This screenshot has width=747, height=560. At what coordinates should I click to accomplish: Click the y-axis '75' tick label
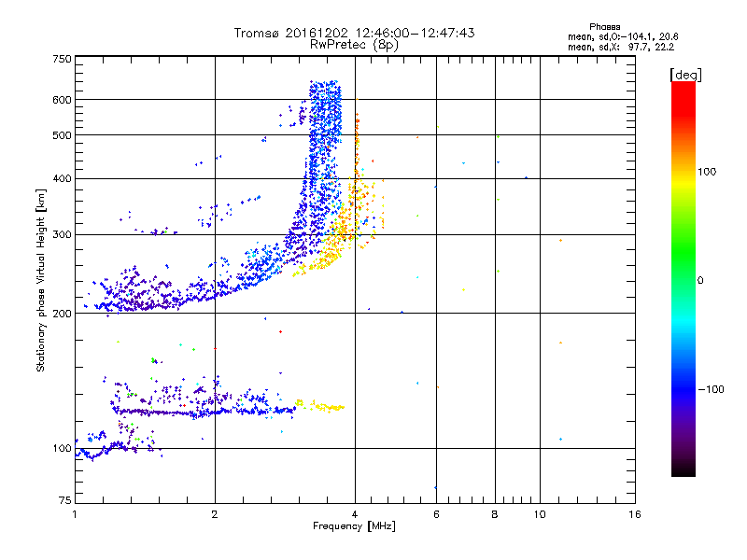click(65, 500)
